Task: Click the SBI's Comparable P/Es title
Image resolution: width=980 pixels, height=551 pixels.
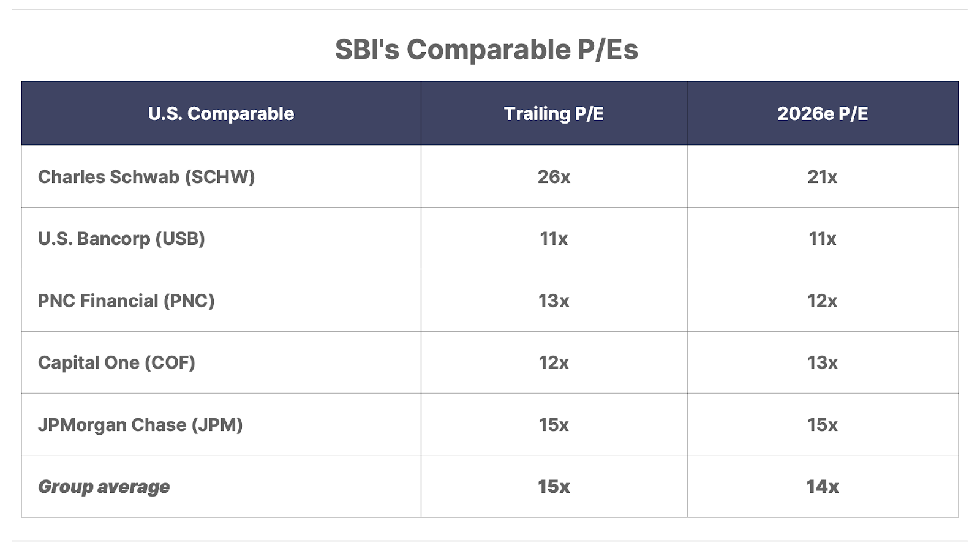Action: [x=486, y=50]
